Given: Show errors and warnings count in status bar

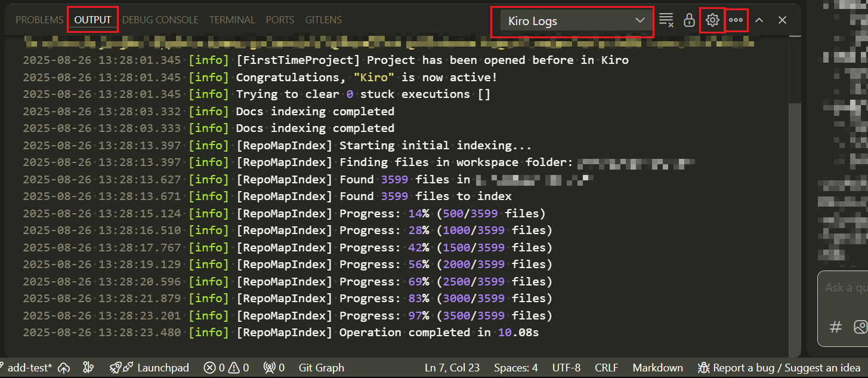Looking at the screenshot, I should [226, 368].
